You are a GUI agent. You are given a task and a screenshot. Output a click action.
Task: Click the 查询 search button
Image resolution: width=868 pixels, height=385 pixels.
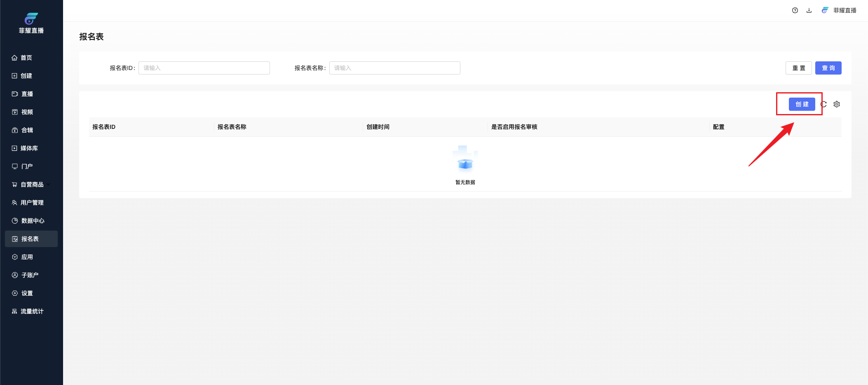pos(828,68)
